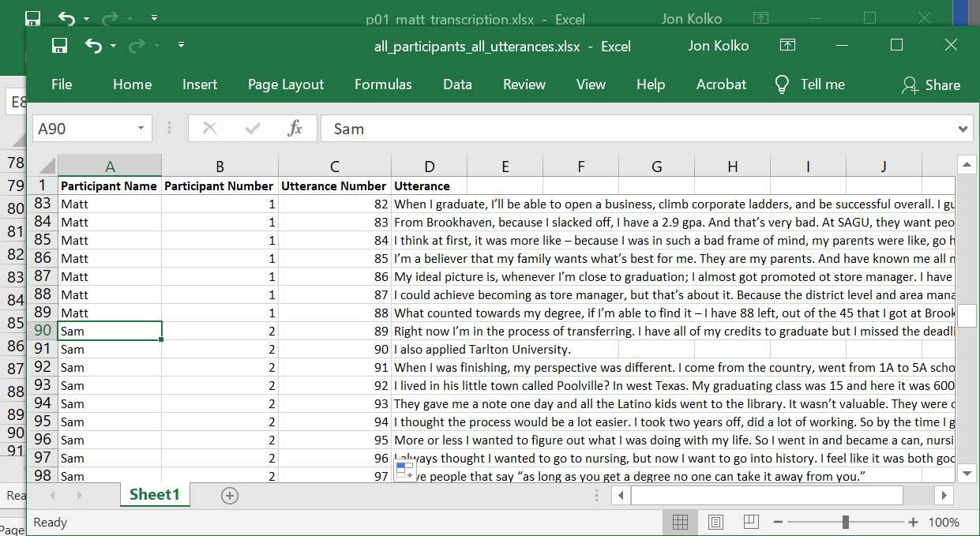Open the File tab

click(62, 84)
